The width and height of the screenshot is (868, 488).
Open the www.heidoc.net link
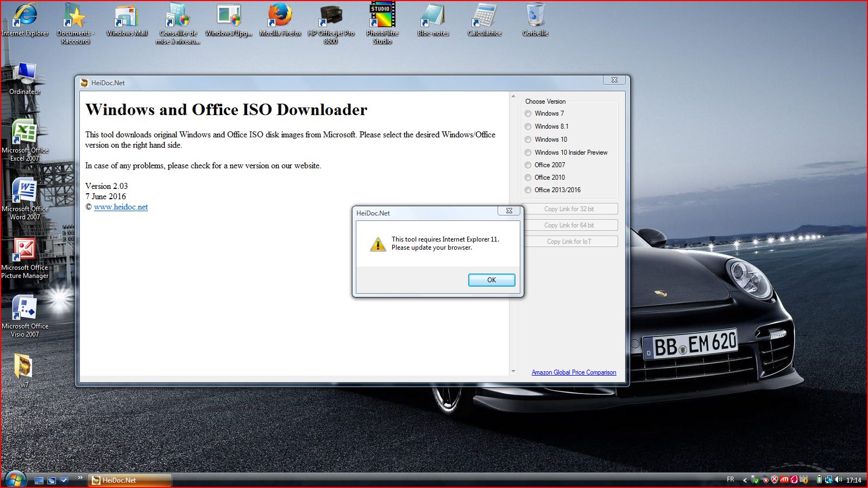121,207
